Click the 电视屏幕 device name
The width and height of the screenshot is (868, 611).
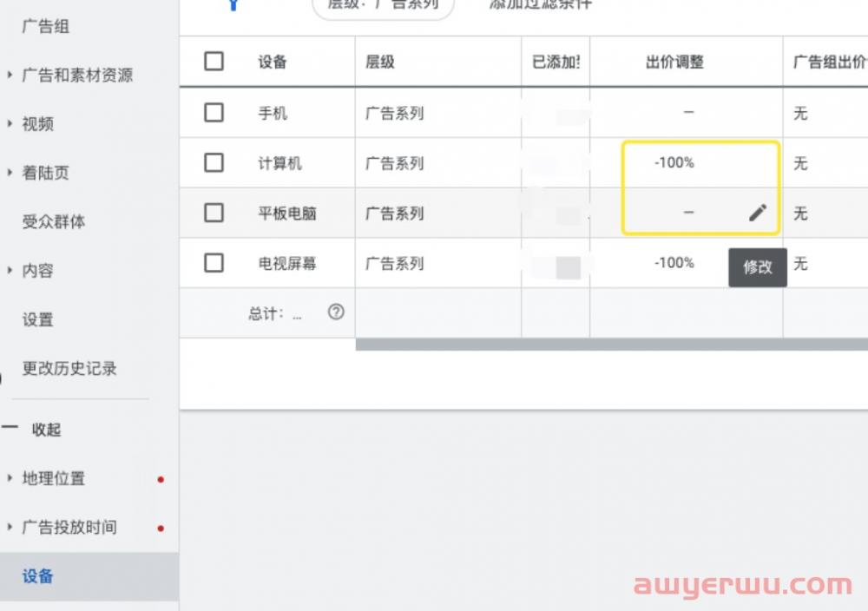[287, 263]
